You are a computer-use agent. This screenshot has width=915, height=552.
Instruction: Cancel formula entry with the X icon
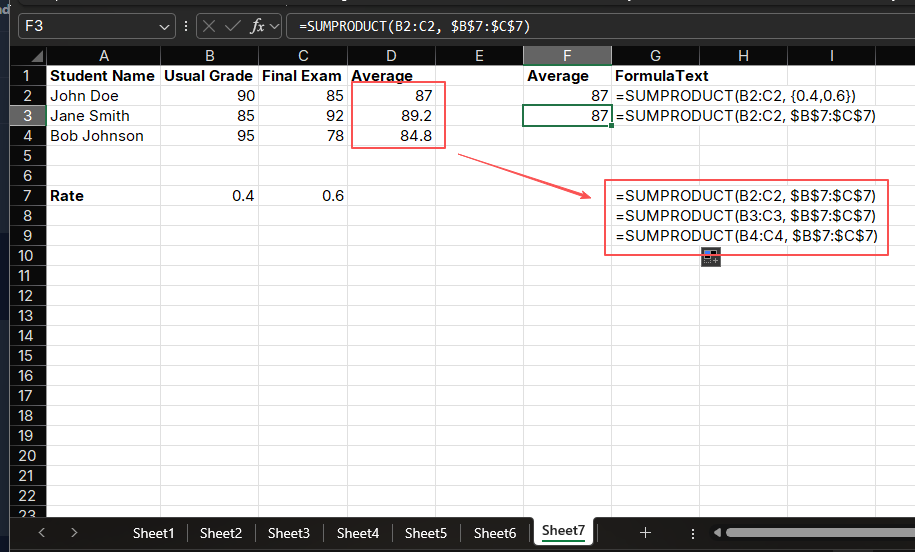click(x=209, y=26)
